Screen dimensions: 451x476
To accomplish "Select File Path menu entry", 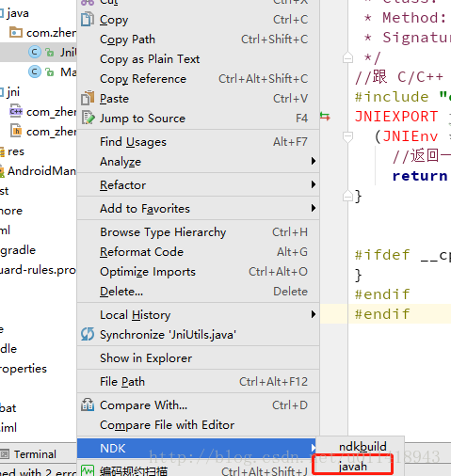I will point(199,382).
